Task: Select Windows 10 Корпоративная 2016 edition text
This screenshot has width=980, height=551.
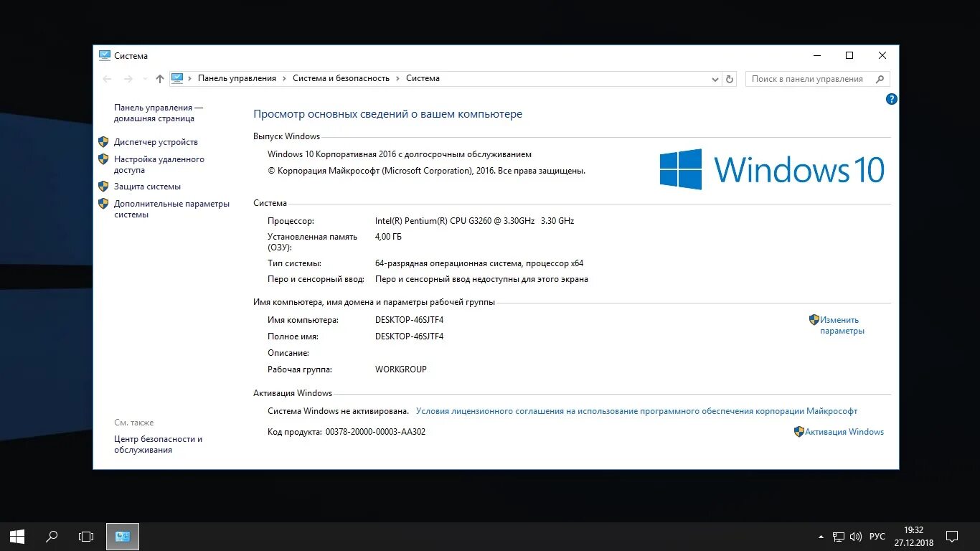Action: point(400,154)
